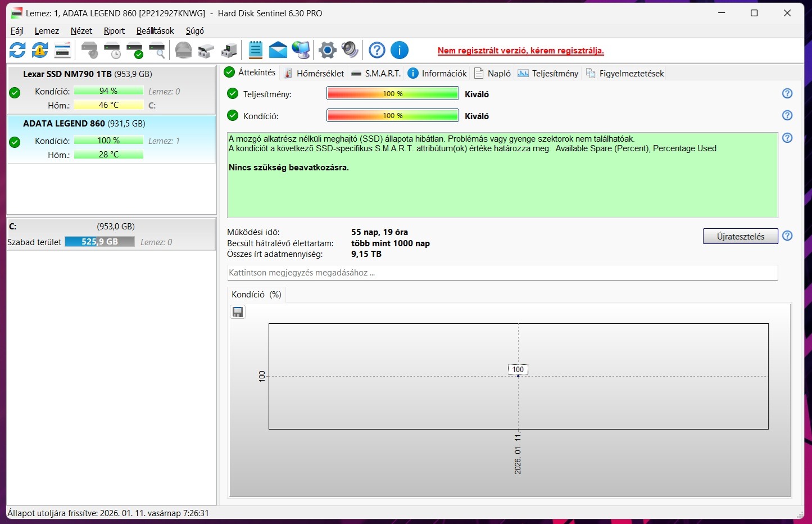Click the tower drive with cards icon
The image size is (812, 524).
coord(229,50)
